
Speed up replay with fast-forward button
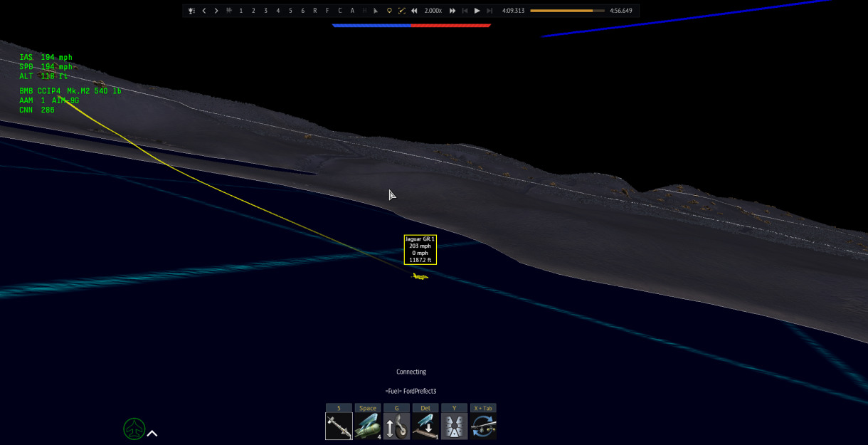(452, 11)
